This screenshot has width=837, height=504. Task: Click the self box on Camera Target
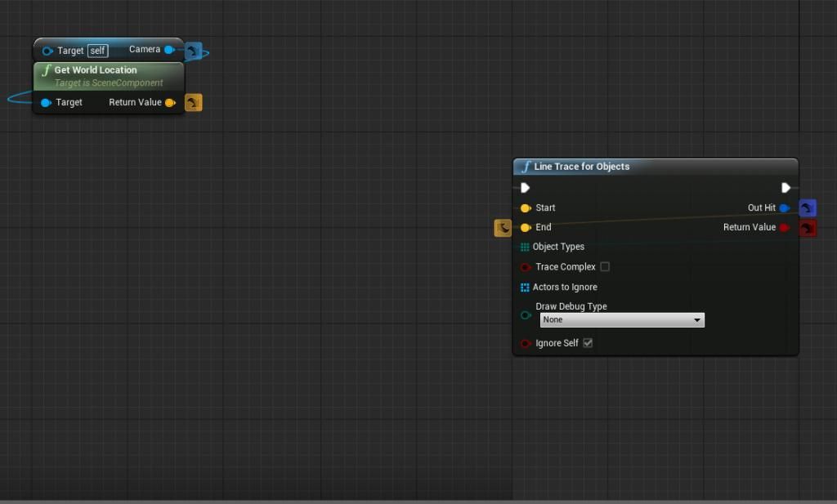click(x=98, y=51)
